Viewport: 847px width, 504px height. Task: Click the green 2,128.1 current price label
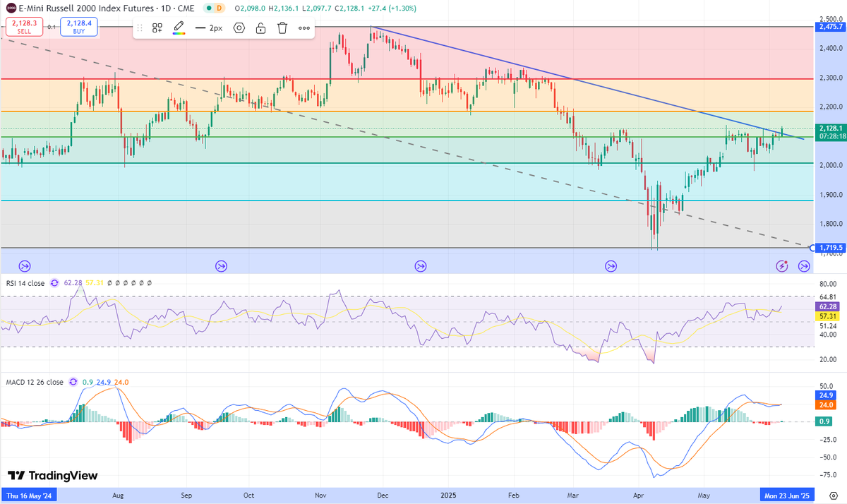coord(830,128)
